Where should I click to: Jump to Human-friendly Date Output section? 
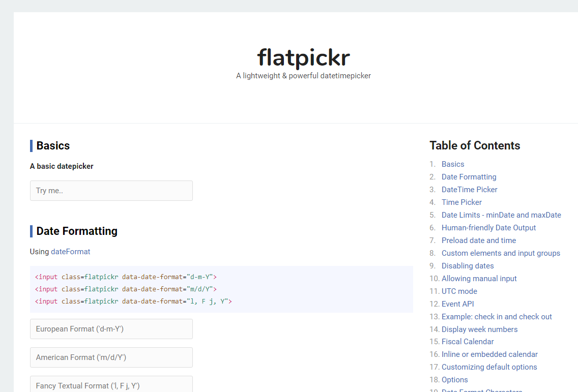click(489, 228)
